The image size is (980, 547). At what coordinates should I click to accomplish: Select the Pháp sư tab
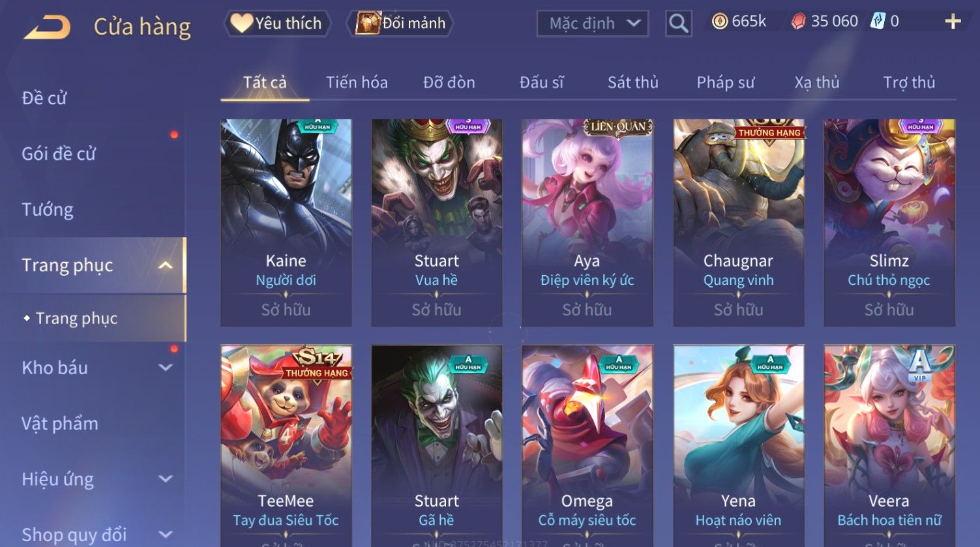click(x=725, y=83)
